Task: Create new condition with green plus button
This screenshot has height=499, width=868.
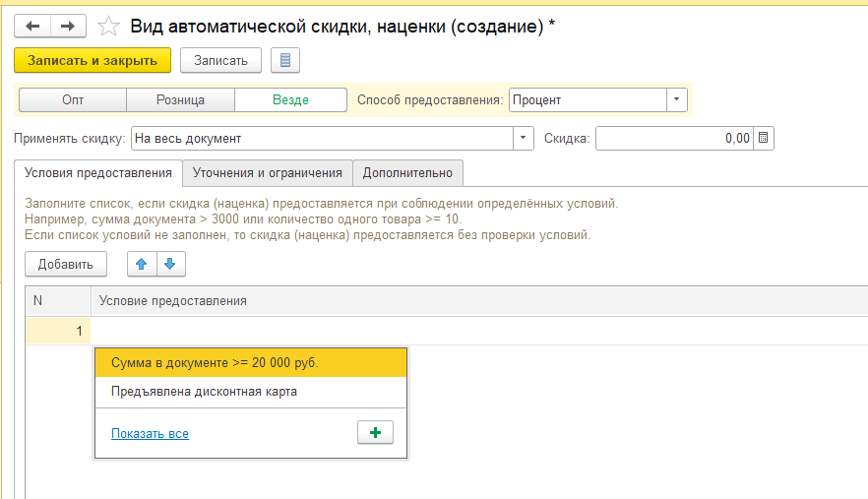Action: 375,432
